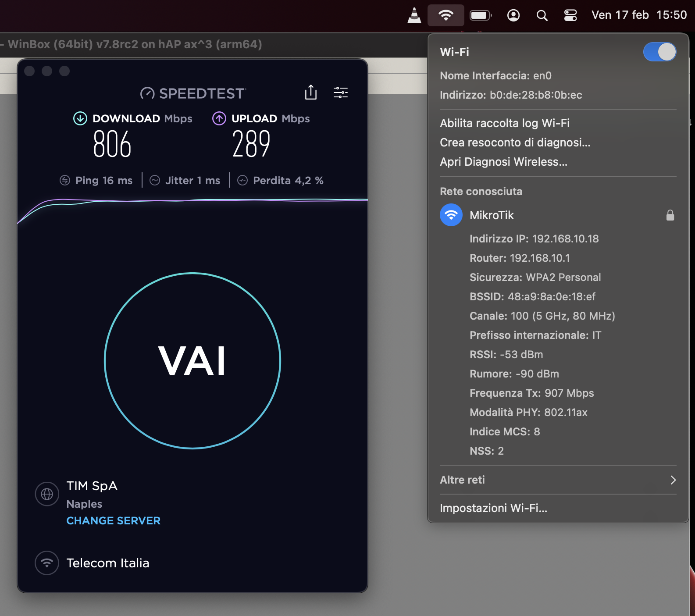Click the Ping 16 ms text
Screen dimensions: 695x616
tap(104, 180)
